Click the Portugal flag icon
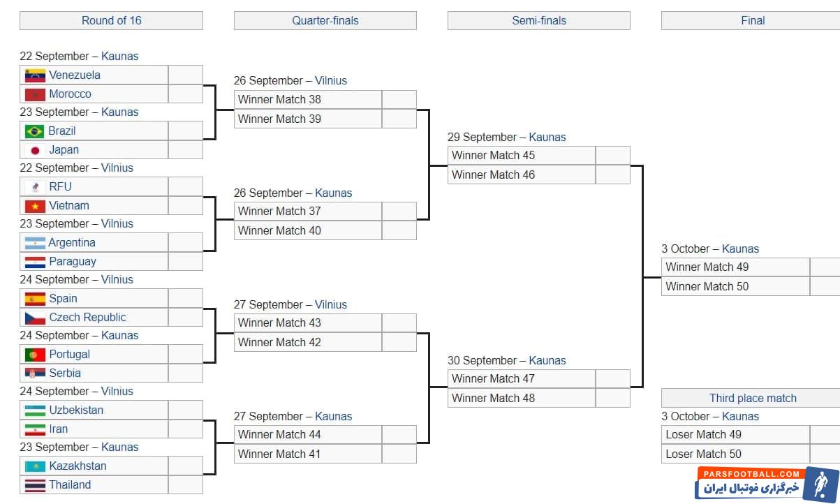This screenshot has height=504, width=840. pyautogui.click(x=35, y=355)
